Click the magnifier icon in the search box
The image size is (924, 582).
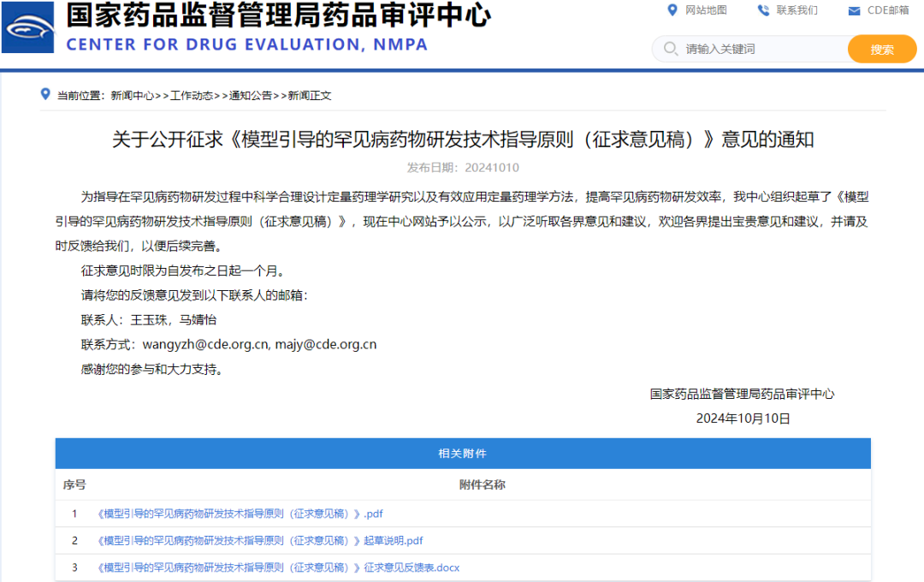coord(672,49)
